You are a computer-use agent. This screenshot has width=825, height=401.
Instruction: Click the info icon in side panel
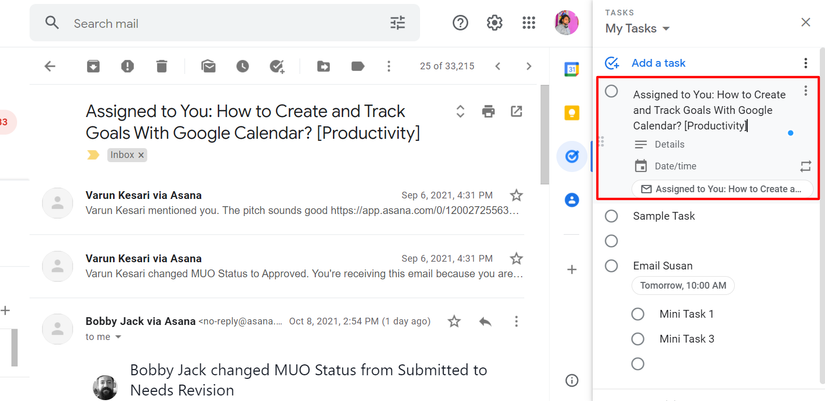[572, 380]
